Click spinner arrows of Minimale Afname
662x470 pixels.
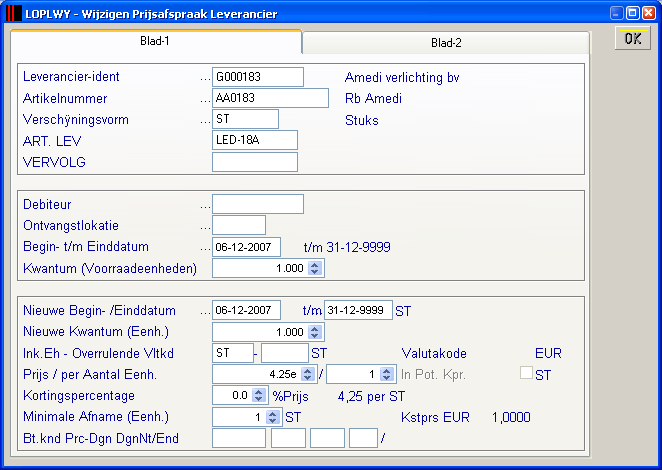(x=273, y=417)
